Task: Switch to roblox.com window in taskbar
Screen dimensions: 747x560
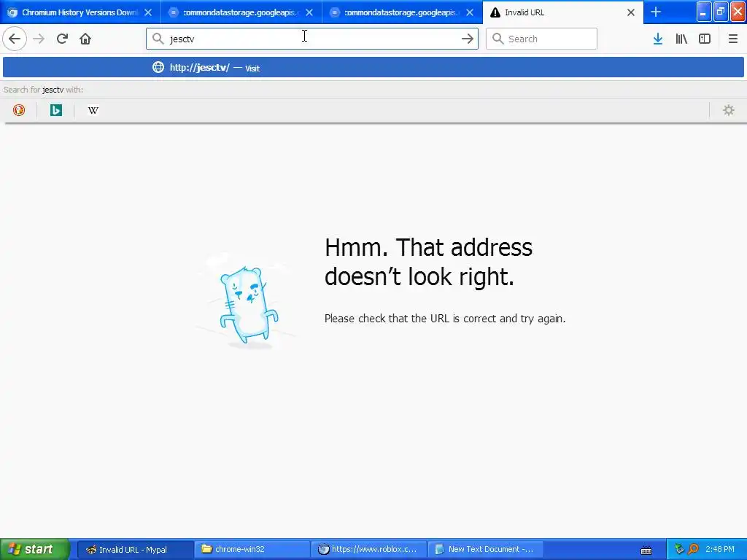Action: point(369,549)
